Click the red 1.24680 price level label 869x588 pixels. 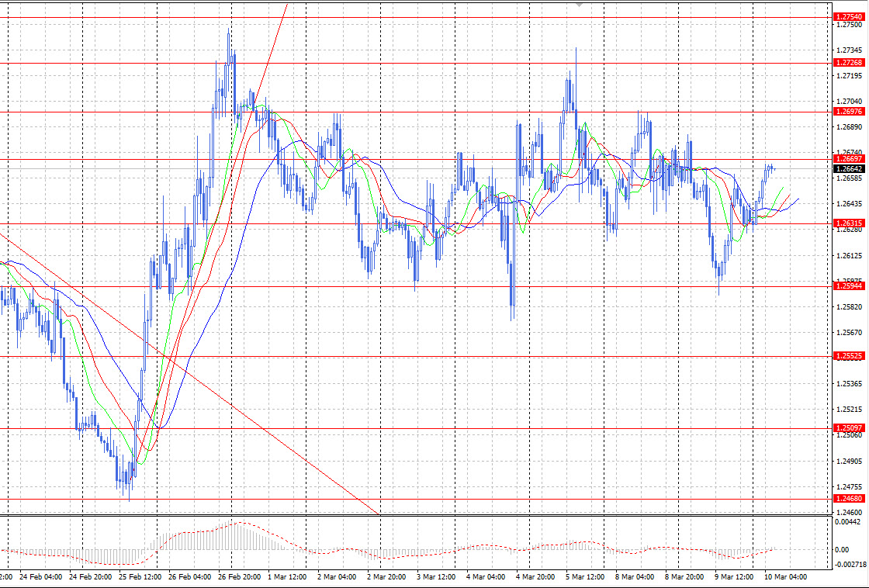[x=849, y=499]
